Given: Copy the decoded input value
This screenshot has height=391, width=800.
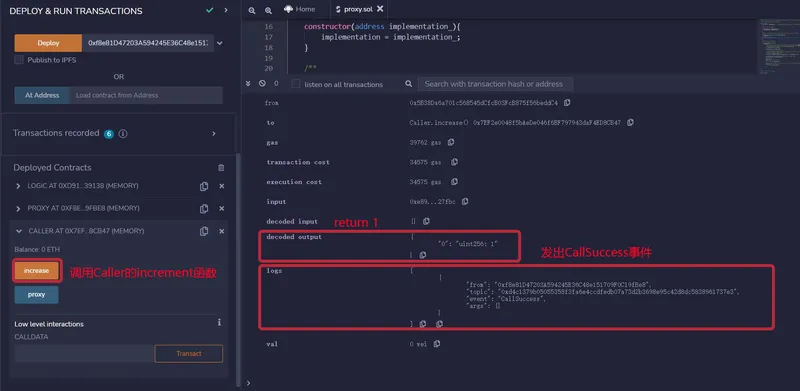Looking at the screenshot, I should click(x=426, y=222).
